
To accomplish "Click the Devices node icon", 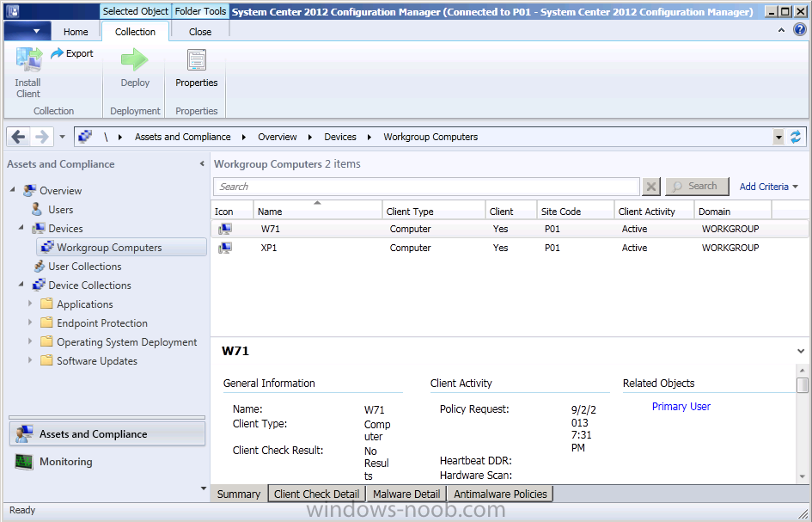I will coord(38,228).
